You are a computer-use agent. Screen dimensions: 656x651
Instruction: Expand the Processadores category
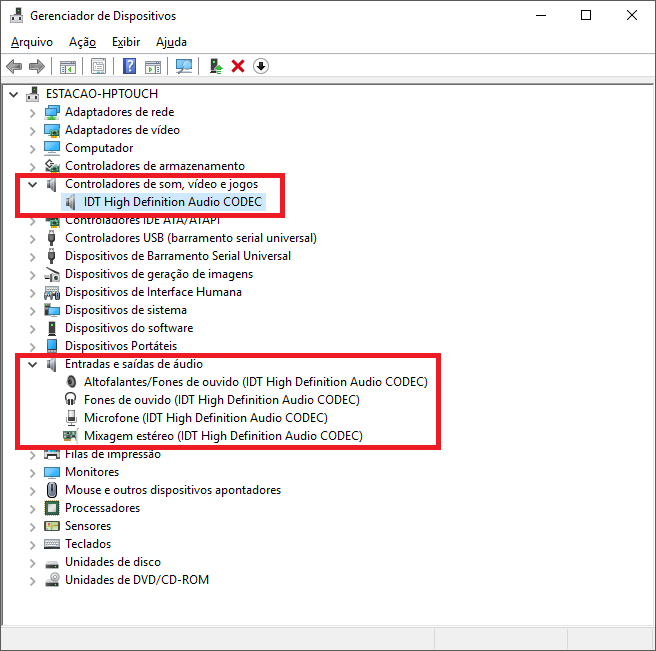(x=33, y=508)
